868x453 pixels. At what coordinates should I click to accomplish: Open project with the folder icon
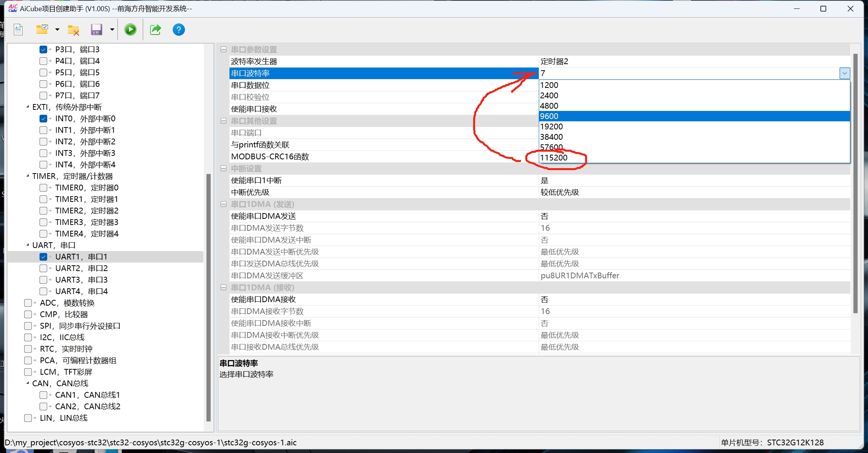[x=42, y=30]
